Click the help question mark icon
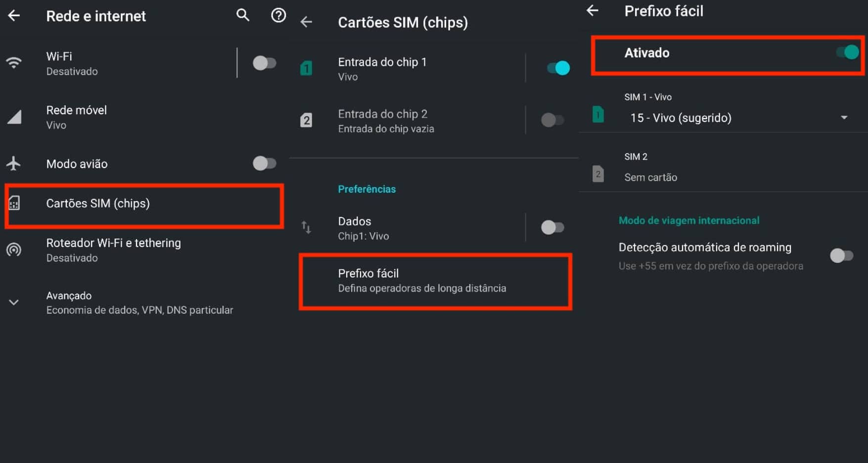The width and height of the screenshot is (868, 463). [278, 15]
